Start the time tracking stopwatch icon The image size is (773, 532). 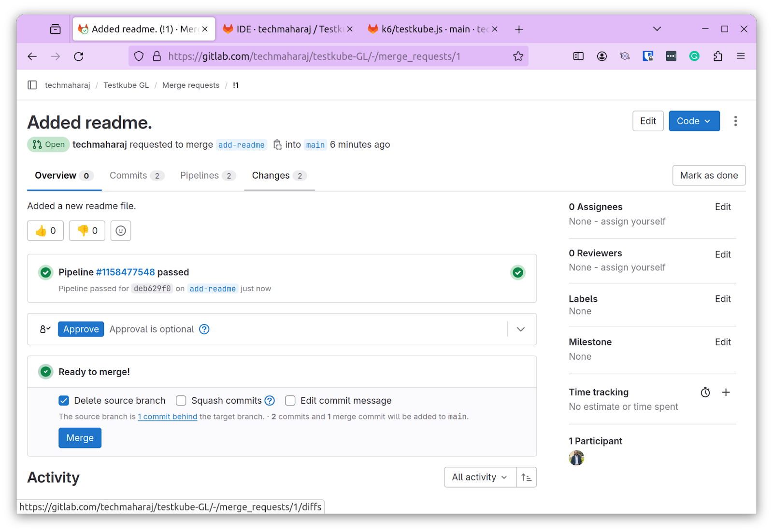pos(705,392)
